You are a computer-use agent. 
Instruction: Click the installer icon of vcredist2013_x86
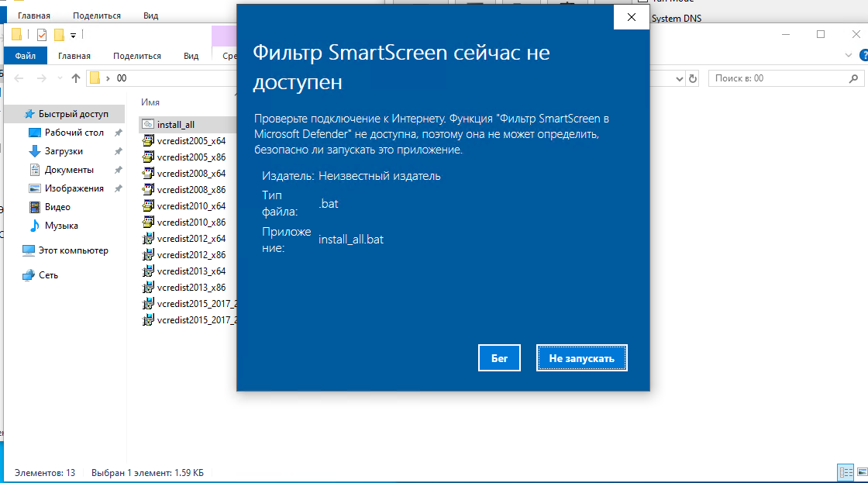pyautogui.click(x=148, y=288)
